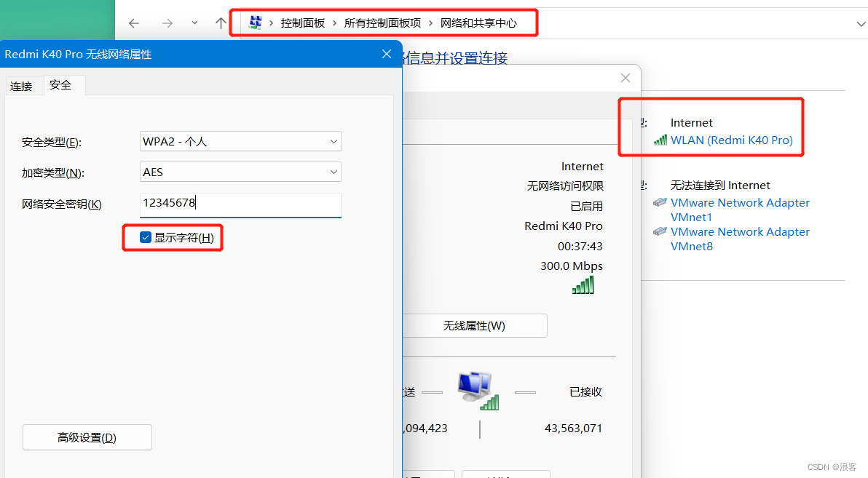868x478 pixels.
Task: Switch to the 连接 tab
Action: pos(22,87)
